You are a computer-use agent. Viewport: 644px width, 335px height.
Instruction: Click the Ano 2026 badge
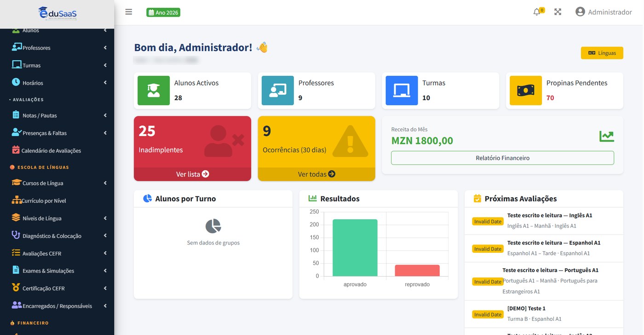163,12
